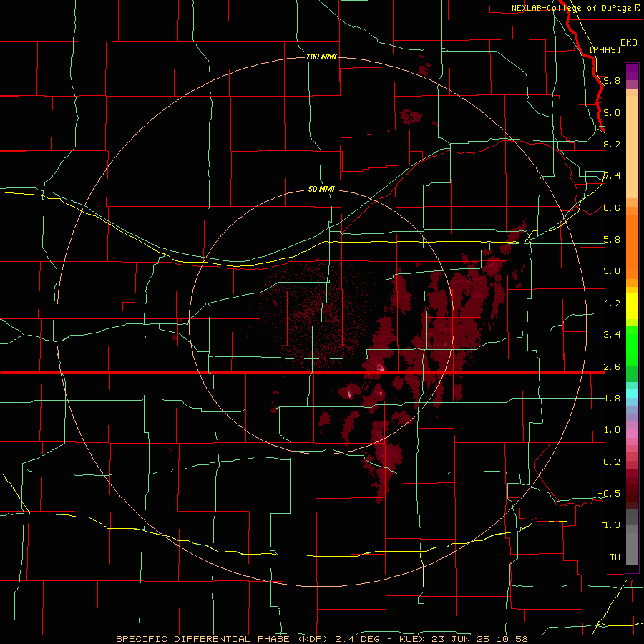This screenshot has width=644, height=644.
Task: Click the NEXLAB-College of DuPage credit text
Action: [573, 8]
